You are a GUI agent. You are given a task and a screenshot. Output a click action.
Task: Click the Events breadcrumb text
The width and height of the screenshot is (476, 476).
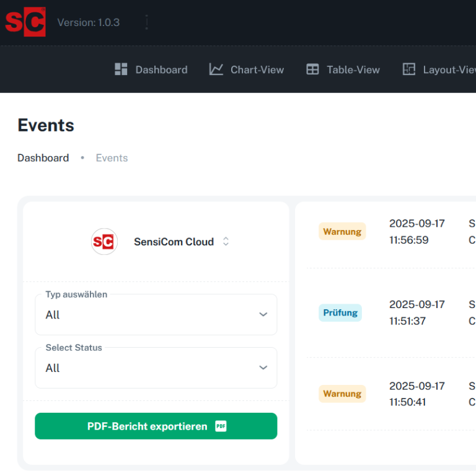(x=112, y=158)
